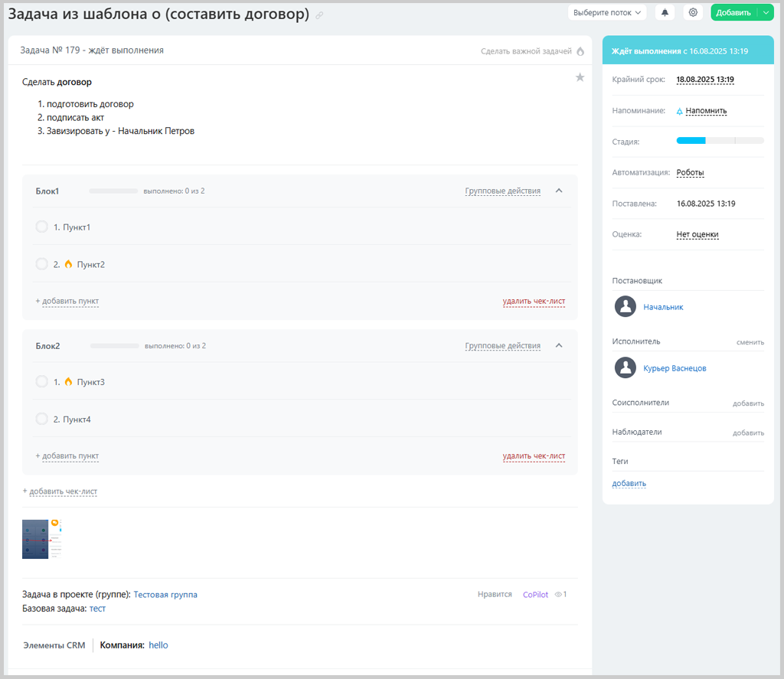Check off Пункт3 in Блок2
The height and width of the screenshot is (679, 784).
(x=42, y=382)
